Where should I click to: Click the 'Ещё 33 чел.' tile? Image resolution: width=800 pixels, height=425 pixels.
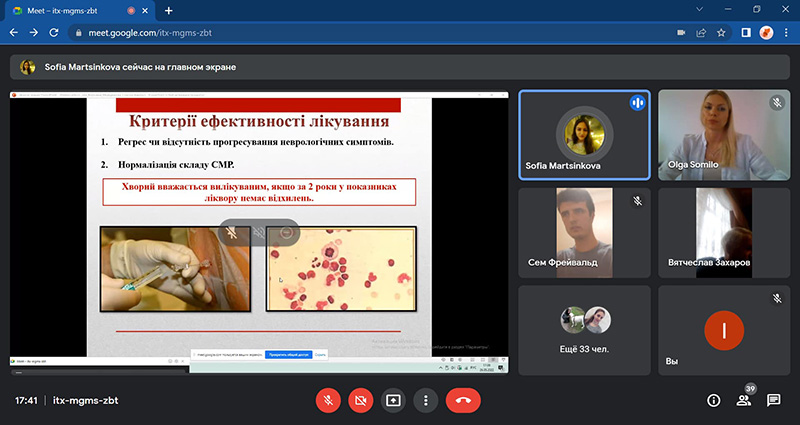tap(583, 329)
